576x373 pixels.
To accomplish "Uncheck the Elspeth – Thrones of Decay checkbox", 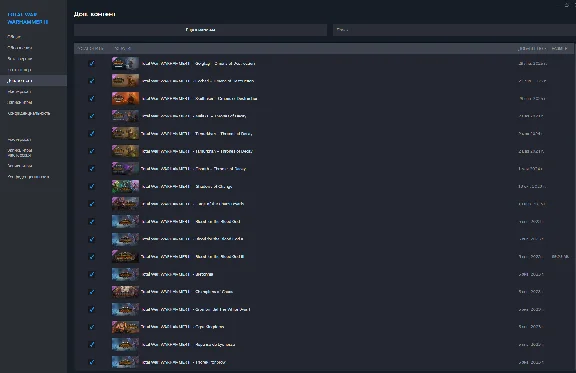I will (x=92, y=169).
